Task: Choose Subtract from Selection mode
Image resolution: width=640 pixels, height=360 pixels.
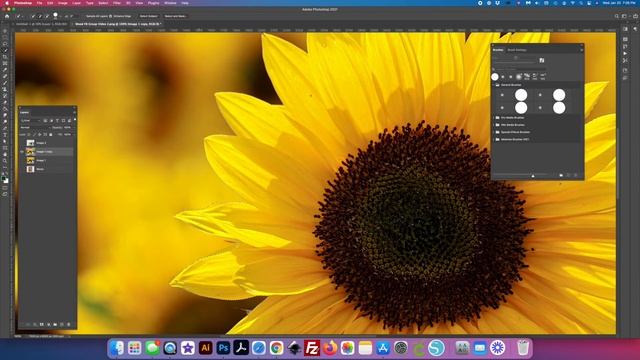Action: pyautogui.click(x=47, y=16)
